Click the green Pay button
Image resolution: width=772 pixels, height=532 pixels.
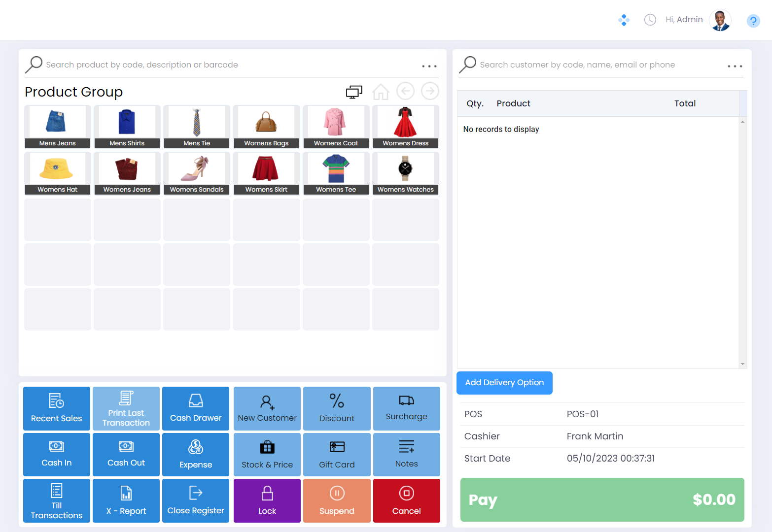pos(602,499)
